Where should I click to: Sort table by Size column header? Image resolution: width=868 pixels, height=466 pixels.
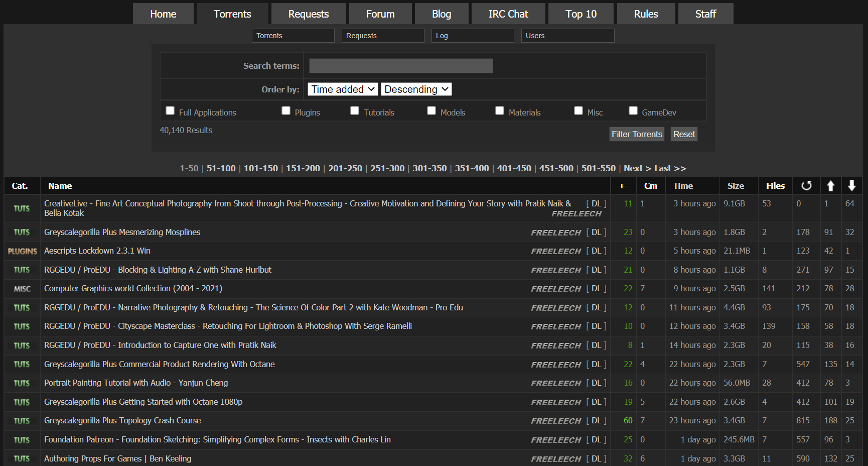(x=736, y=186)
